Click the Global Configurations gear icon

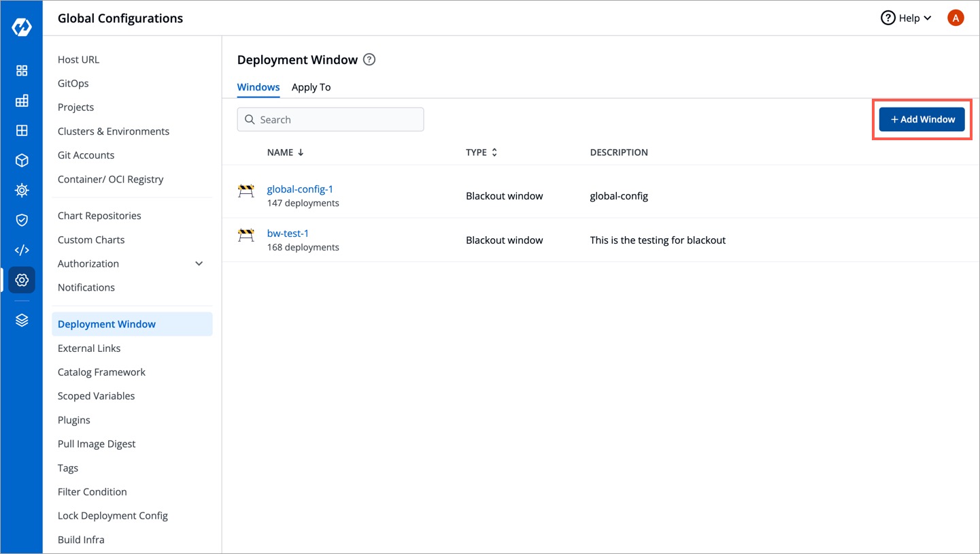click(x=22, y=280)
